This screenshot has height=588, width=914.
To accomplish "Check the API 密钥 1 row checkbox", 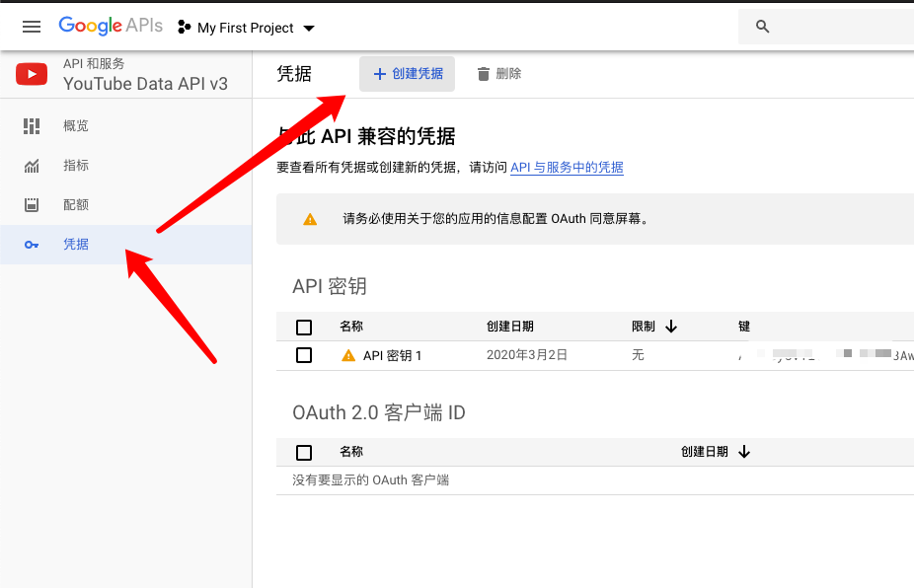I will coord(304,355).
